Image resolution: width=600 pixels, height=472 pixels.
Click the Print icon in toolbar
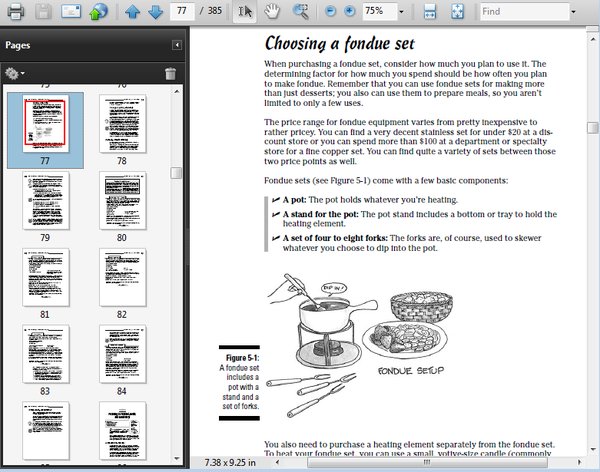pyautogui.click(x=16, y=11)
